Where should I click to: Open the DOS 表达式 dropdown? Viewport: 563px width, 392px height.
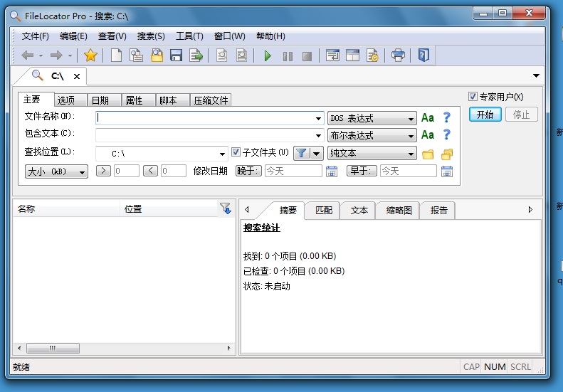(x=372, y=118)
